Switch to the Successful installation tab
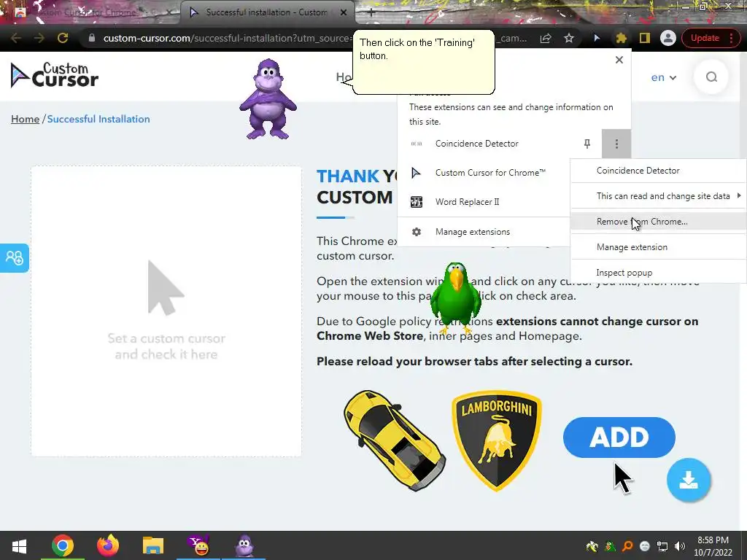The image size is (747, 560). [x=267, y=12]
